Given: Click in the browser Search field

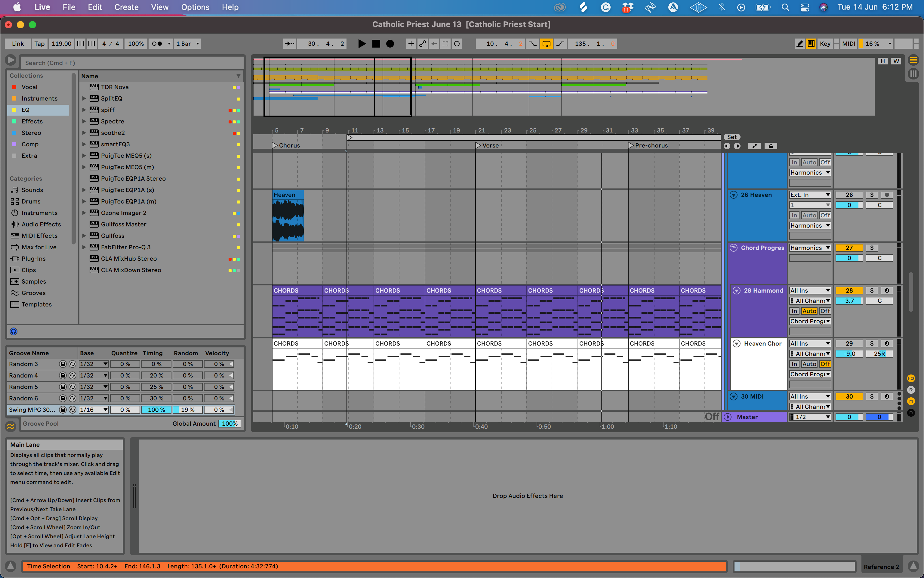Looking at the screenshot, I should coord(132,63).
